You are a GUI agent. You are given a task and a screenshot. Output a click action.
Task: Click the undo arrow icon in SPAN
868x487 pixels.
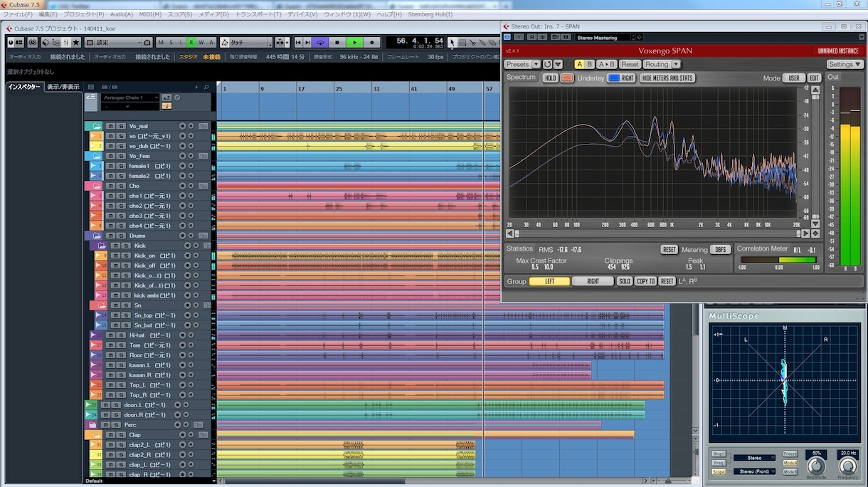click(547, 64)
